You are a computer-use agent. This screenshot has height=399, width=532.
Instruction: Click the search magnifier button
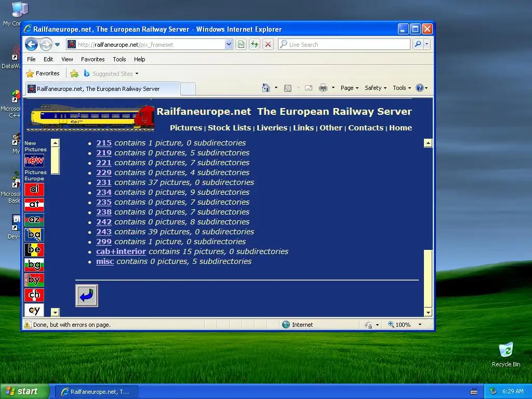click(x=418, y=44)
